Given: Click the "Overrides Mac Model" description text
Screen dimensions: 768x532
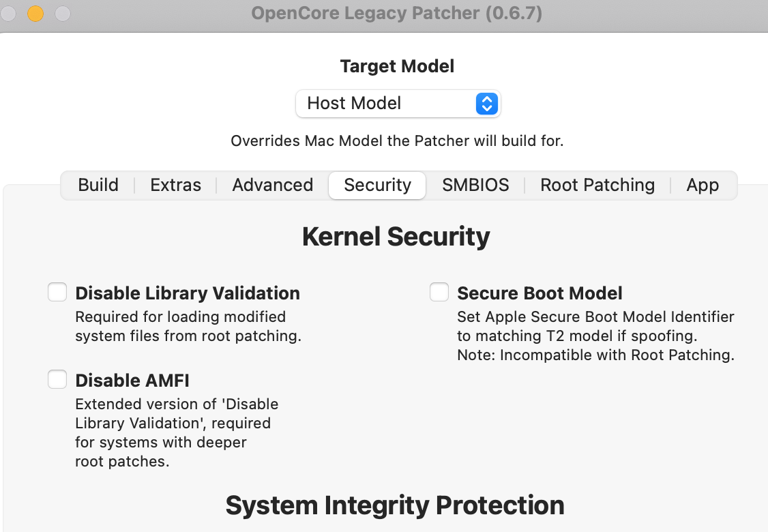Looking at the screenshot, I should pos(397,141).
